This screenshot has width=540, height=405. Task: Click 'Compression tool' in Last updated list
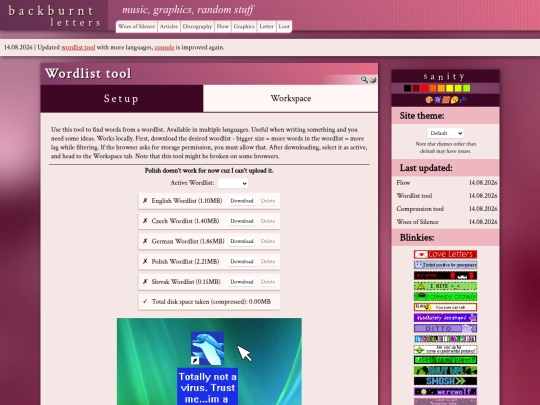click(x=420, y=209)
